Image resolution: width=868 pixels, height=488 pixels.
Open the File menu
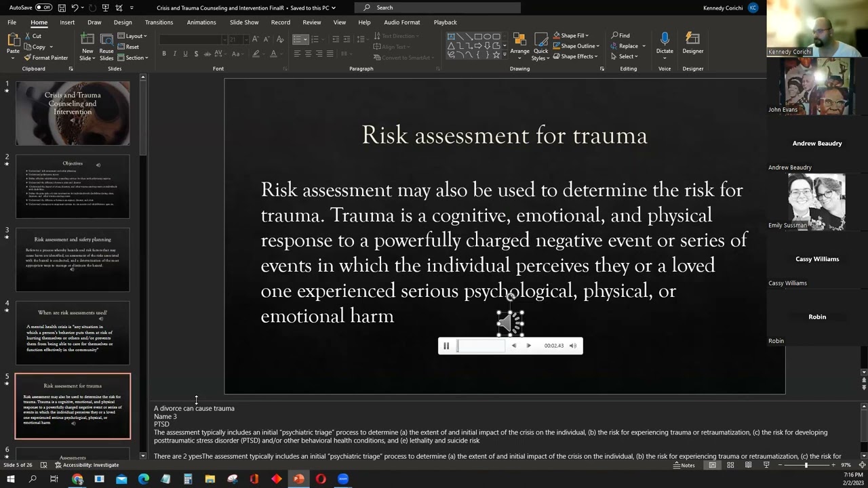(x=12, y=22)
